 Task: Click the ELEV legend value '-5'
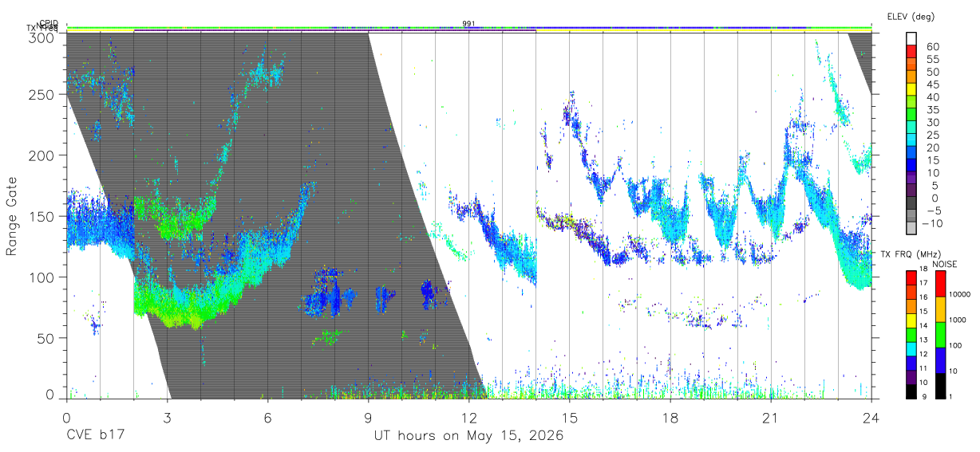coord(932,210)
